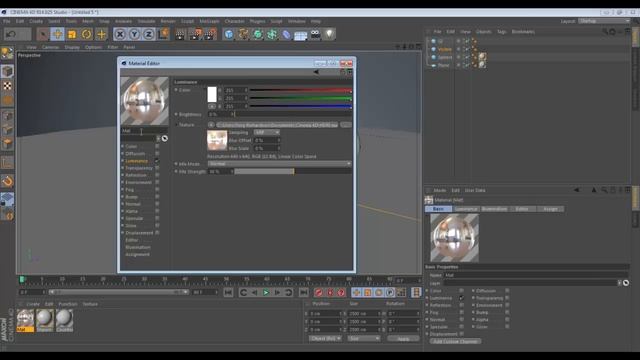Activate the Move tool

(57, 34)
